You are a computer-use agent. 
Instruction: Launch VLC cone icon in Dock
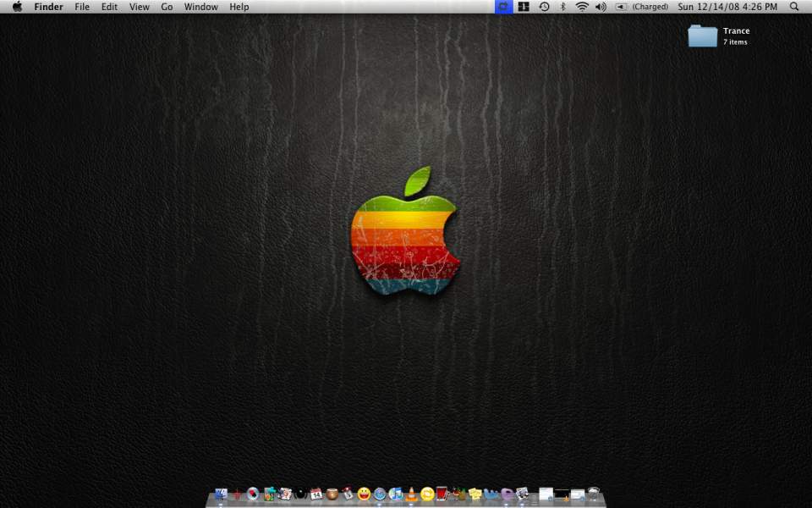click(x=412, y=494)
